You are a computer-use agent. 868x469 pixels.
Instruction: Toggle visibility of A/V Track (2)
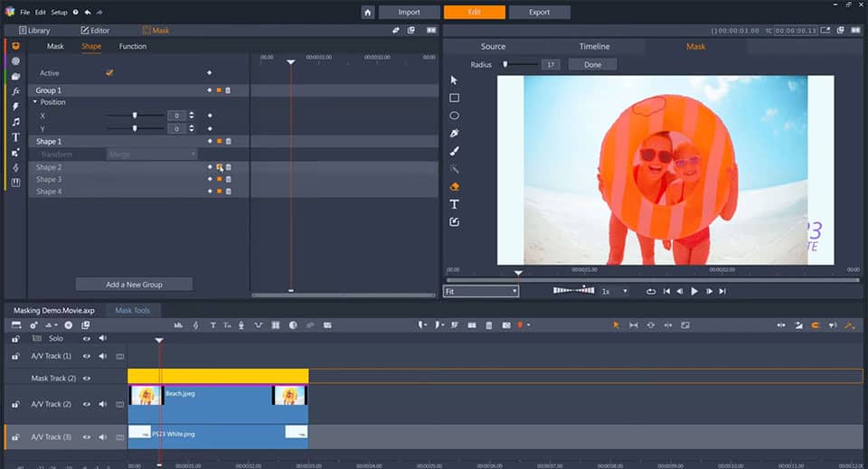(87, 404)
